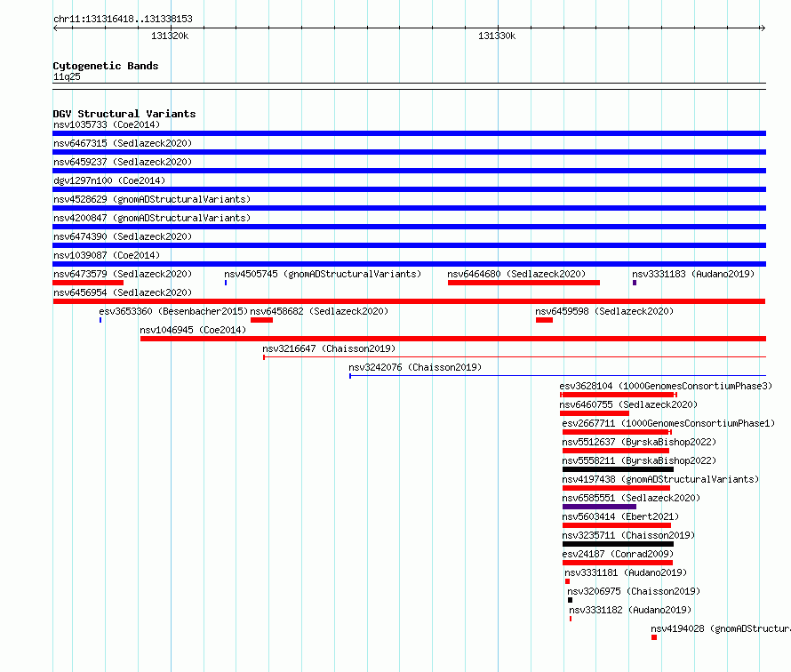Click the red bar under nsv6458682
The image size is (791, 672).
[x=261, y=320]
